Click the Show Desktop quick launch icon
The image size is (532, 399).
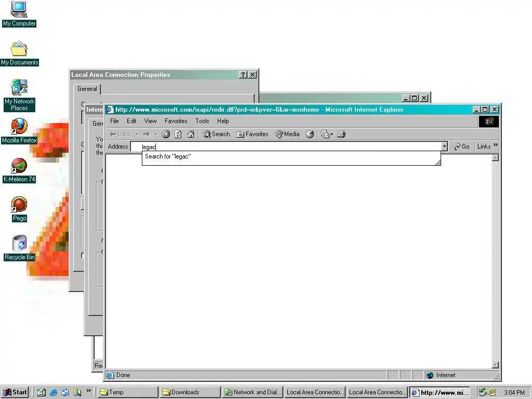(x=42, y=392)
